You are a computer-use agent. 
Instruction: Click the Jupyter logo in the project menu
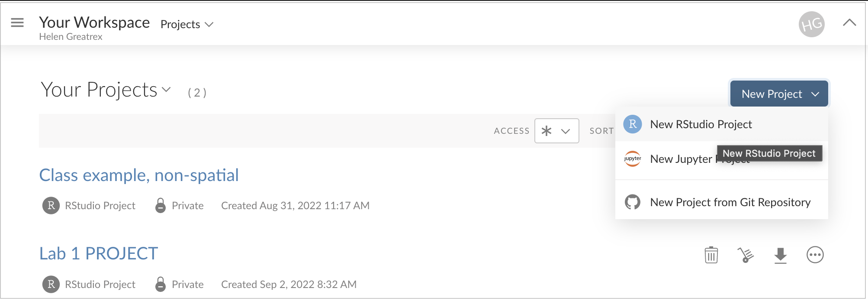click(632, 159)
